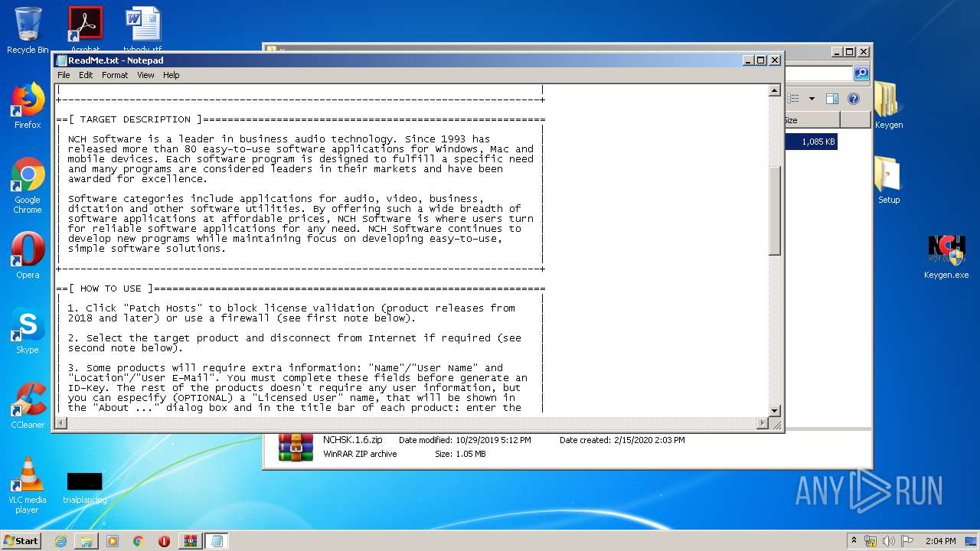Show hidden system tray icons

tap(854, 540)
